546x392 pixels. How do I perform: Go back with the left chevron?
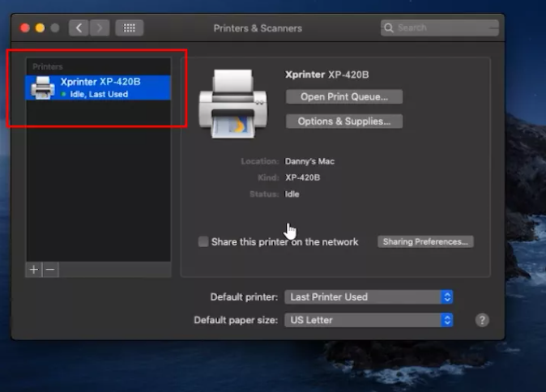click(79, 28)
